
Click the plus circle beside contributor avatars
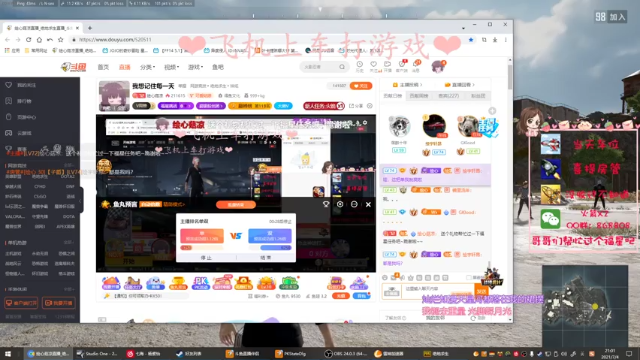(x=492, y=111)
